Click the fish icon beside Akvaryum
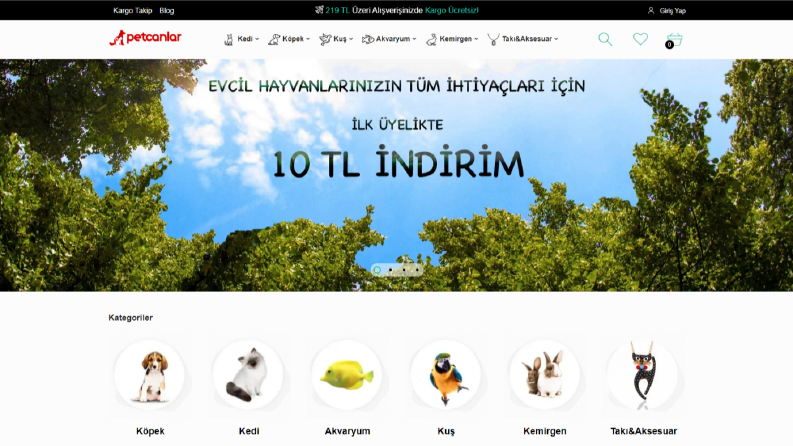793x446 pixels. tap(368, 39)
